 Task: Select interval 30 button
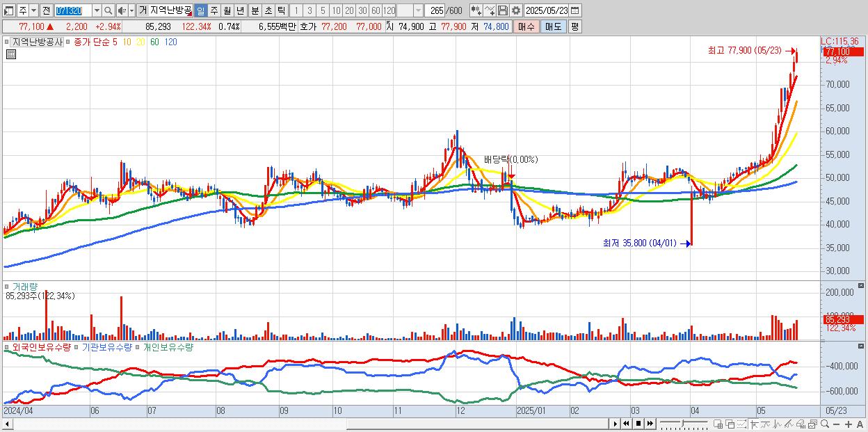(363, 10)
